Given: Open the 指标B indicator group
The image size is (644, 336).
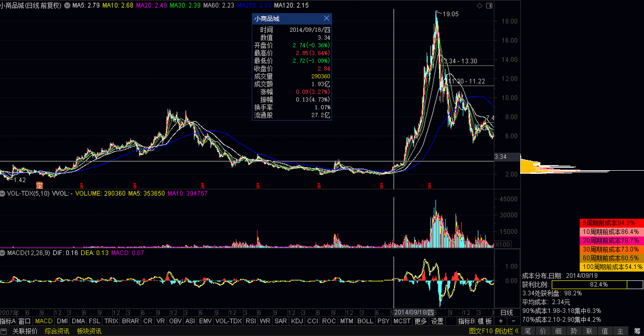Looking at the screenshot, I should coord(466,321).
